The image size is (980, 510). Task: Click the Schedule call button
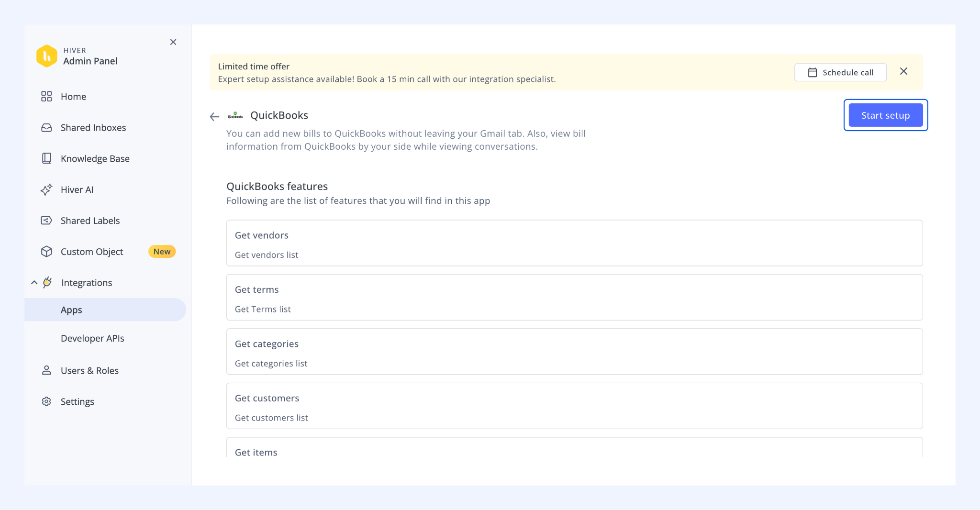(x=840, y=72)
